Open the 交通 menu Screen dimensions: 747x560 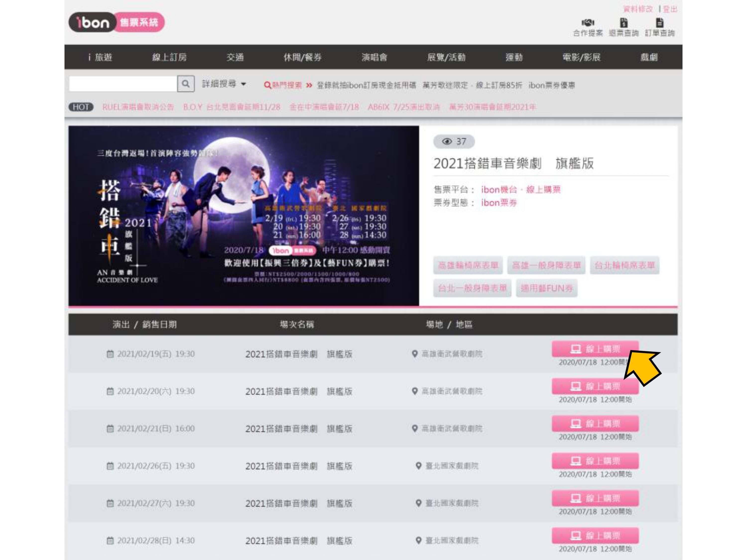pyautogui.click(x=235, y=57)
